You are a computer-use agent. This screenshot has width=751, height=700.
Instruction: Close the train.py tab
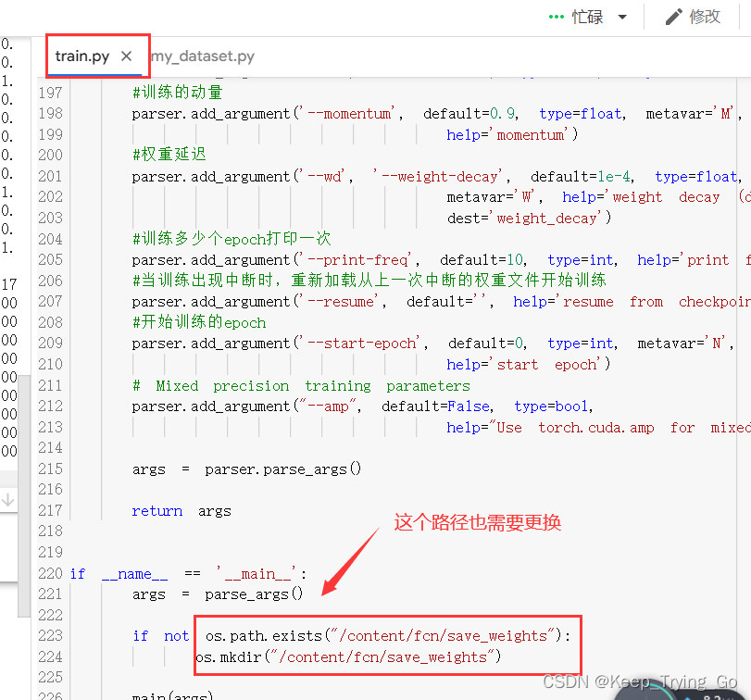127,56
